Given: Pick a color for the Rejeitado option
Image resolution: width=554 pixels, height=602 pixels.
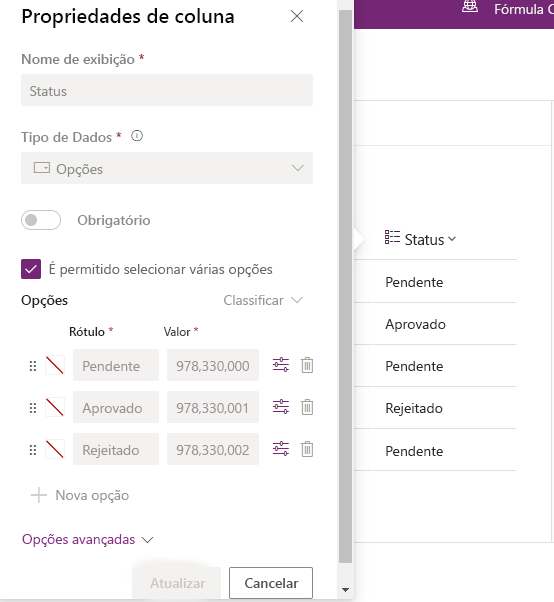Looking at the screenshot, I should (55, 449).
